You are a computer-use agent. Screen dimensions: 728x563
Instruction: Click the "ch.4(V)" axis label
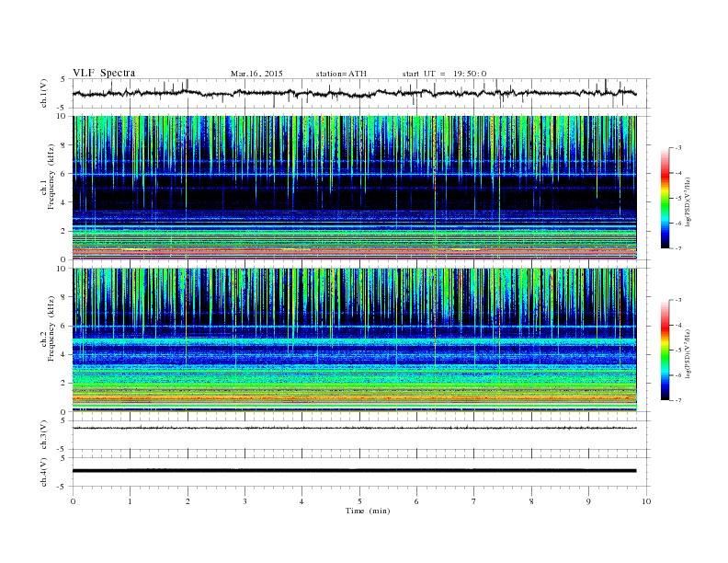(x=43, y=472)
